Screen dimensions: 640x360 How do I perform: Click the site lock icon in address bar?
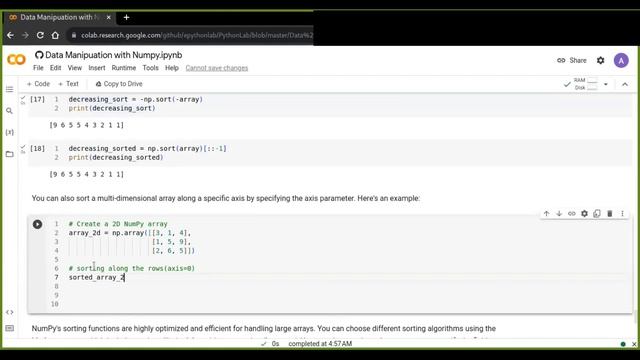[73, 35]
